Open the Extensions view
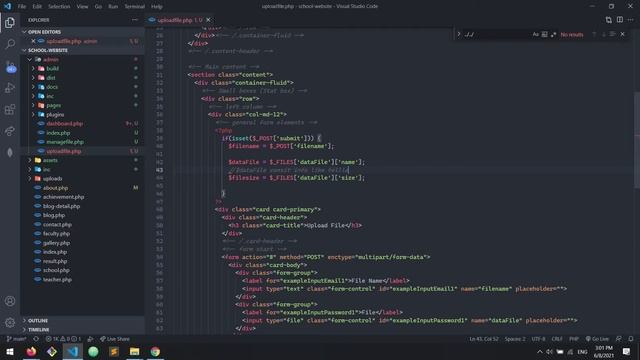This screenshot has width=640, height=360. pos(10,109)
